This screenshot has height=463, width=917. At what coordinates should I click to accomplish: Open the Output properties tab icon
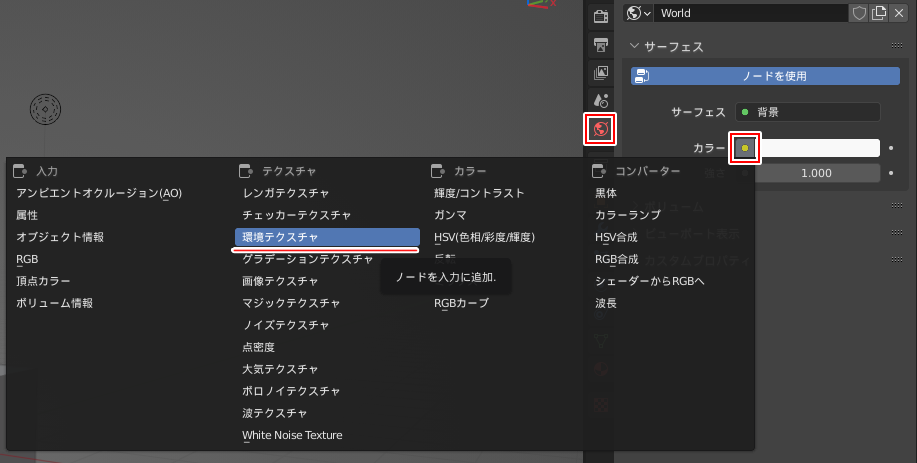600,45
